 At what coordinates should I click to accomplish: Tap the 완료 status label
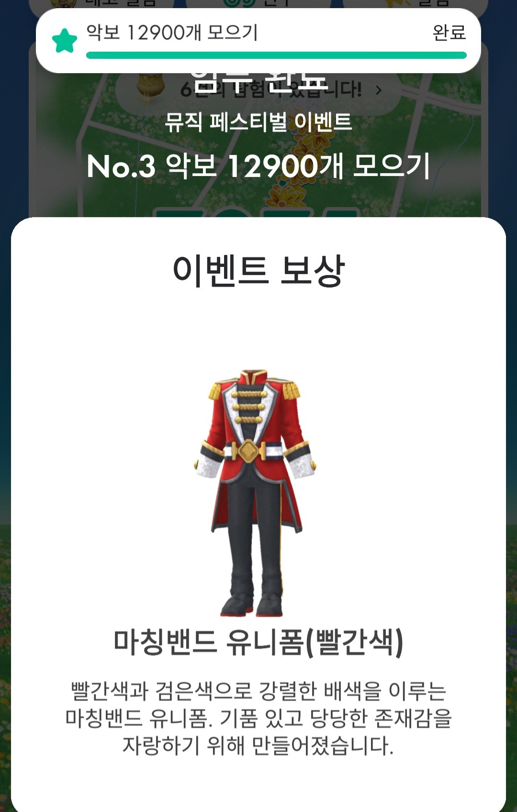point(449,33)
